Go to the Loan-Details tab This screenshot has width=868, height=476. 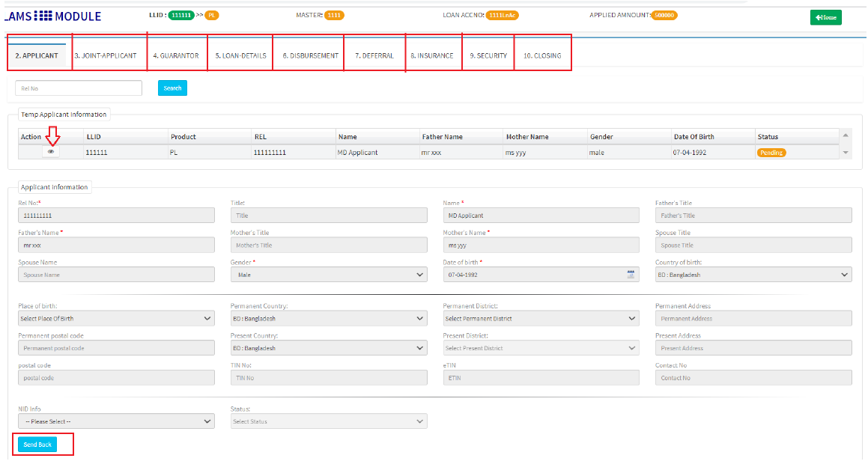(240, 55)
